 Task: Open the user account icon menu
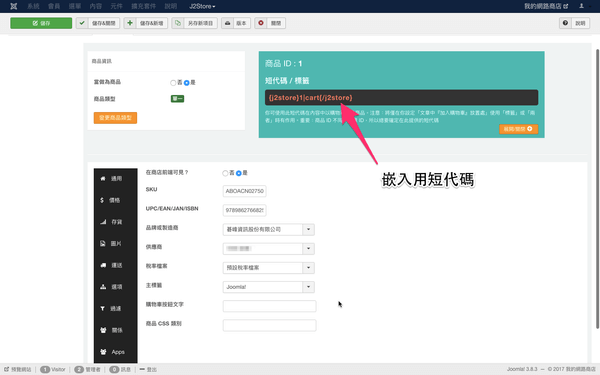click(x=581, y=6)
